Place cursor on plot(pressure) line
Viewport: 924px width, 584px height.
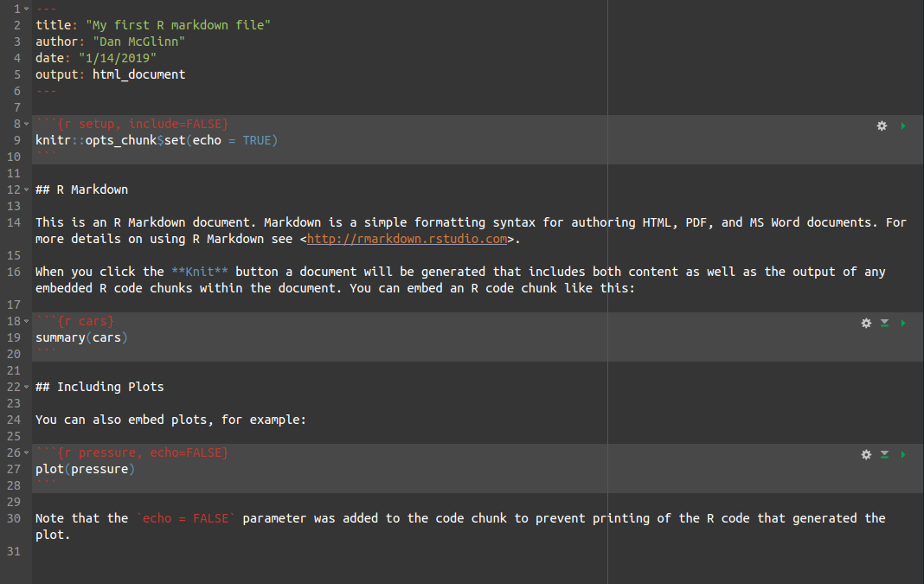pos(85,469)
